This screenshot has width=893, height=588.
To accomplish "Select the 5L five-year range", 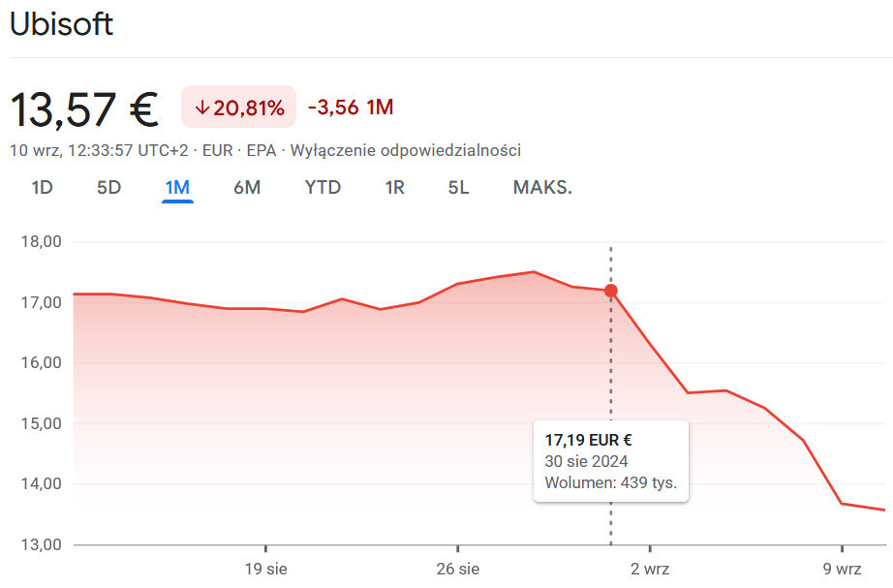I will [458, 187].
